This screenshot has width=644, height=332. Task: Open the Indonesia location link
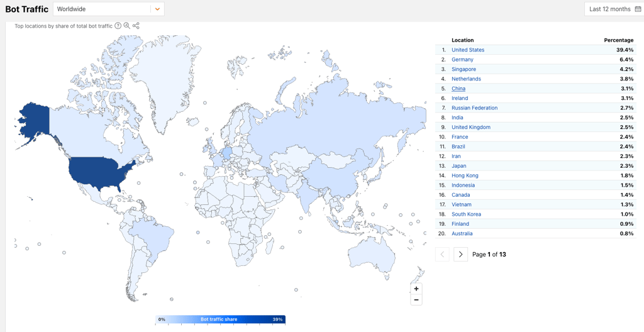(x=463, y=185)
